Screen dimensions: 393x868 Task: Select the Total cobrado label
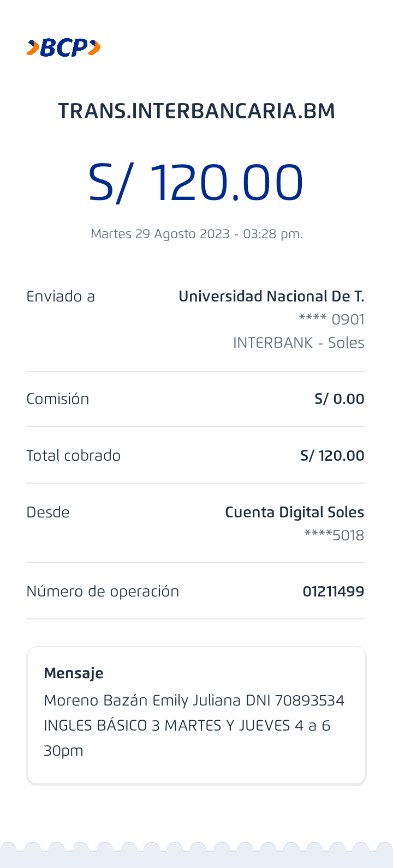pyautogui.click(x=74, y=456)
